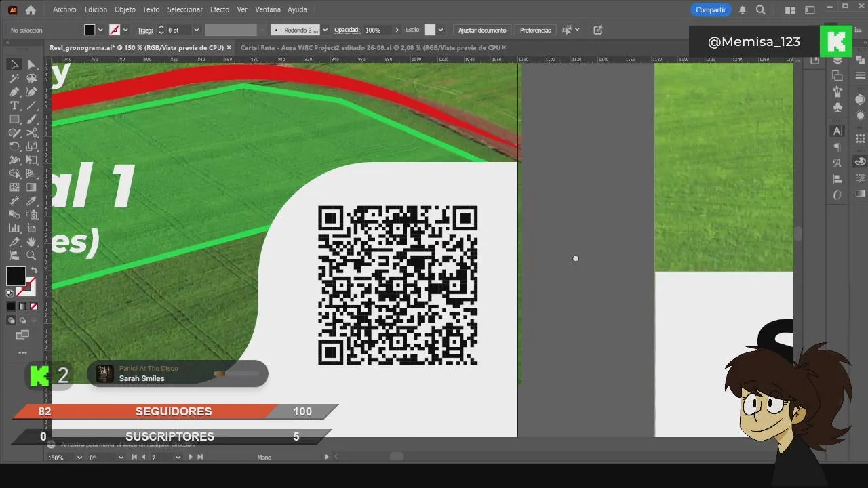Set fill mode to Gradient
This screenshot has width=868, height=488.
point(22,306)
